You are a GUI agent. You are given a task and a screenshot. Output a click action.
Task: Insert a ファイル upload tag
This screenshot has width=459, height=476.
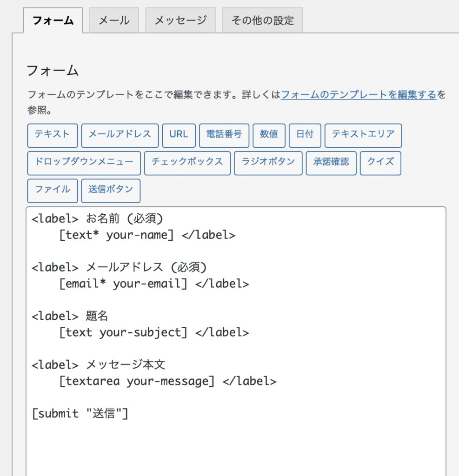[x=52, y=191]
